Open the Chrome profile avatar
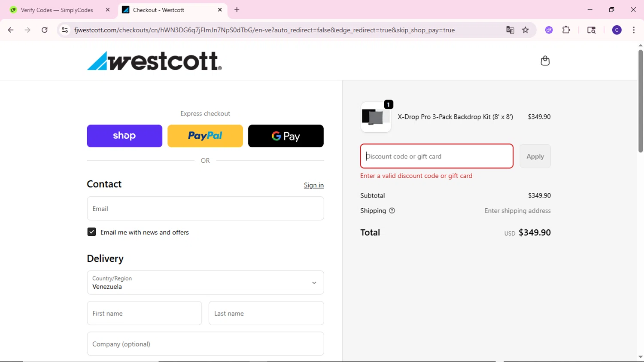This screenshot has width=644, height=362. pyautogui.click(x=617, y=30)
